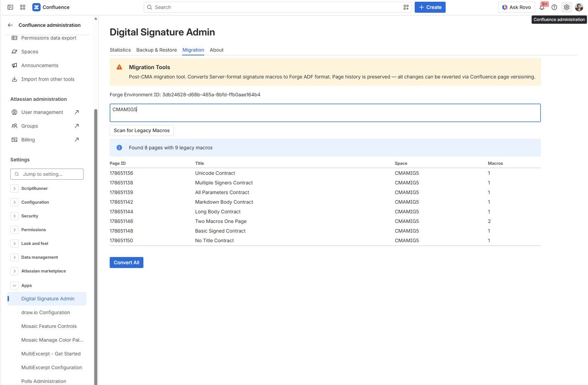Screen dimensions: 588x385
Task: Open the help question mark icon
Action: (554, 7)
